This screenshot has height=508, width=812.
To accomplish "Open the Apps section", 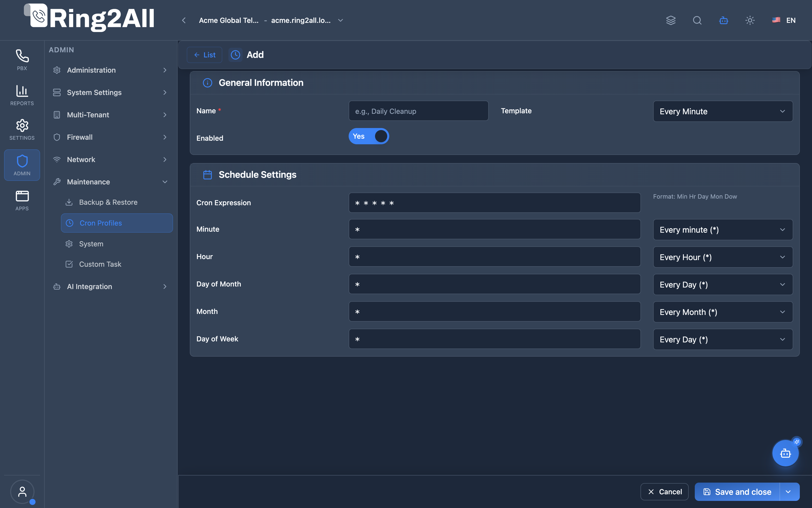I will (x=22, y=200).
